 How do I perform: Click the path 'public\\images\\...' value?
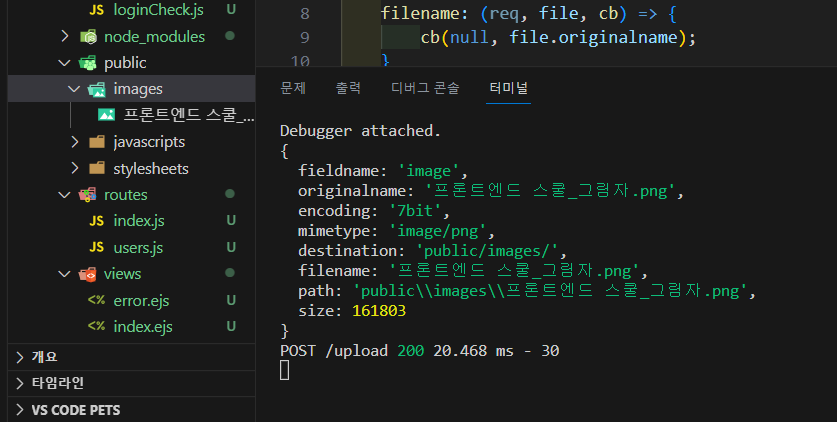551,291
